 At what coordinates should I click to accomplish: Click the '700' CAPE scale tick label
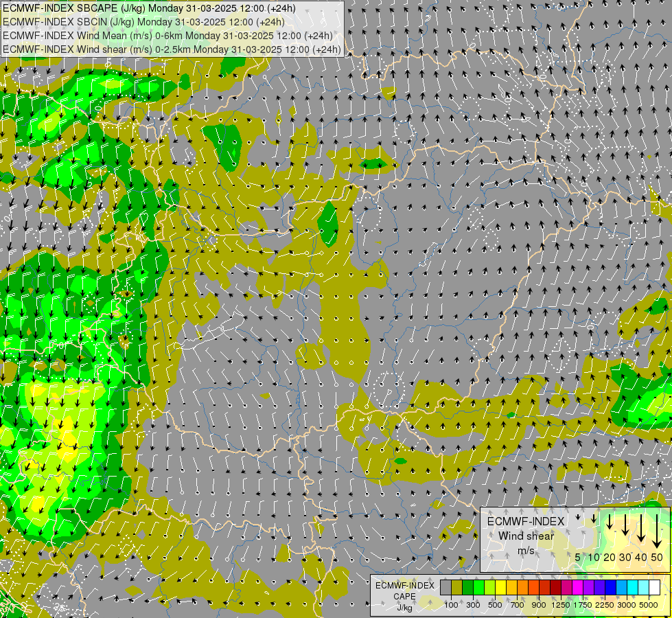coord(518,605)
